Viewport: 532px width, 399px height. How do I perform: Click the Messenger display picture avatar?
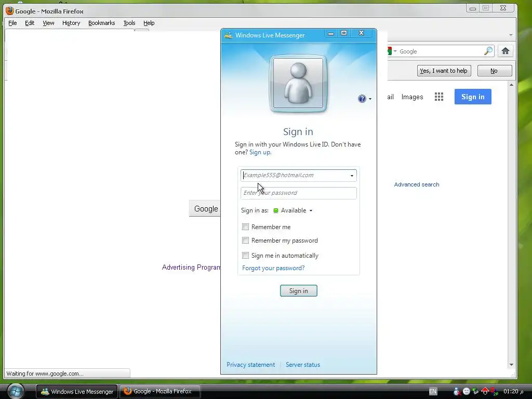pos(298,83)
